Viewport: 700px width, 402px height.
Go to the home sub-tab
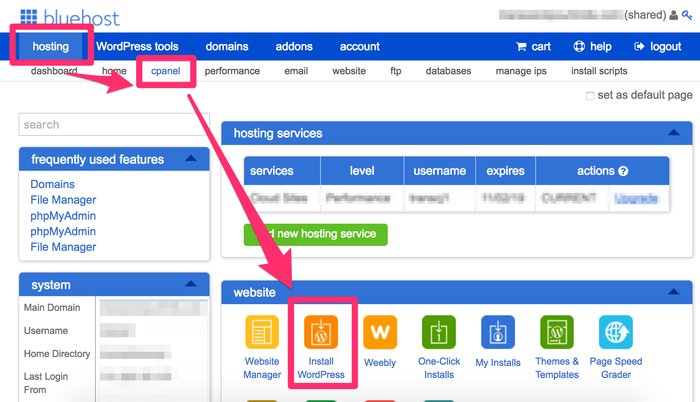pos(114,71)
